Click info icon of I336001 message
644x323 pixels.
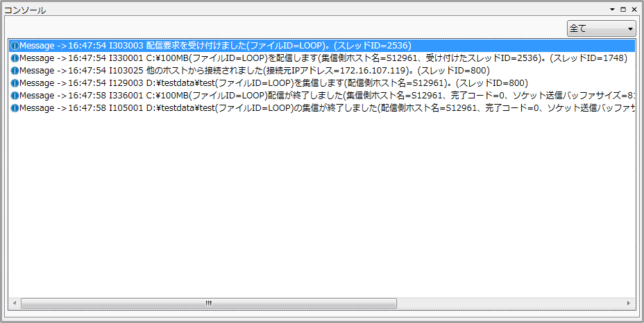point(15,96)
